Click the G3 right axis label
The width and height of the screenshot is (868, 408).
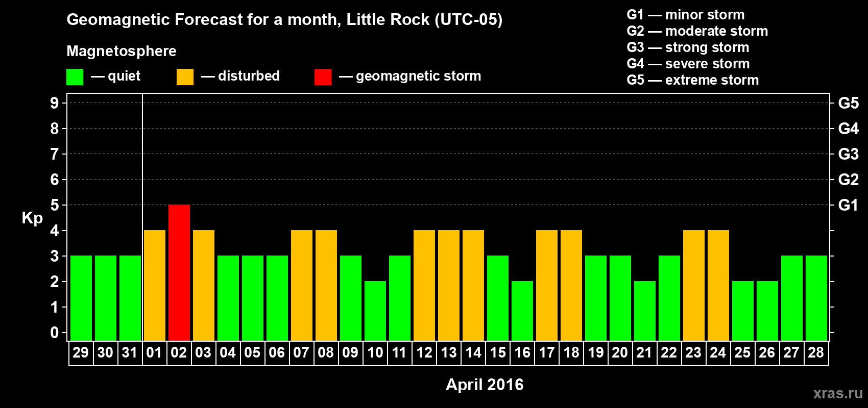[849, 154]
